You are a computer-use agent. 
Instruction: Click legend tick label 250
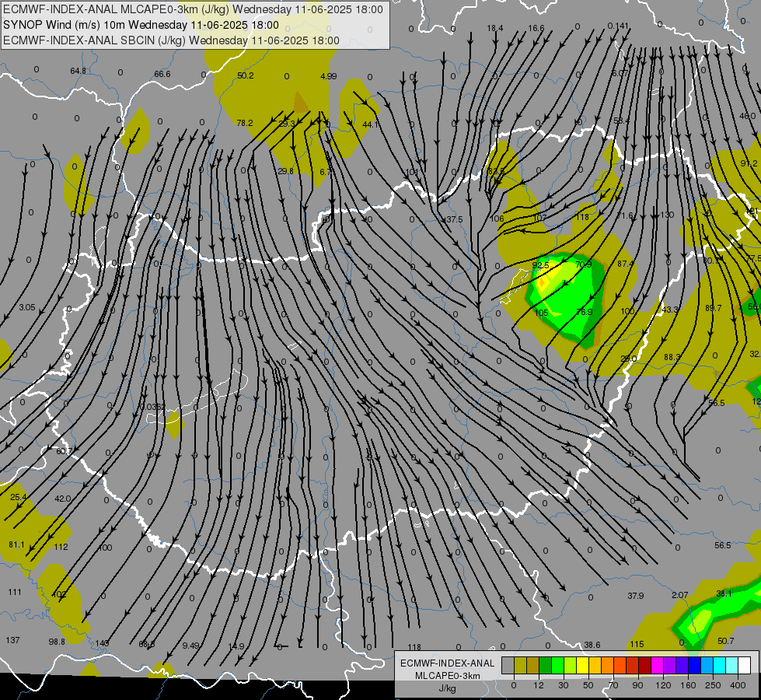click(x=713, y=685)
